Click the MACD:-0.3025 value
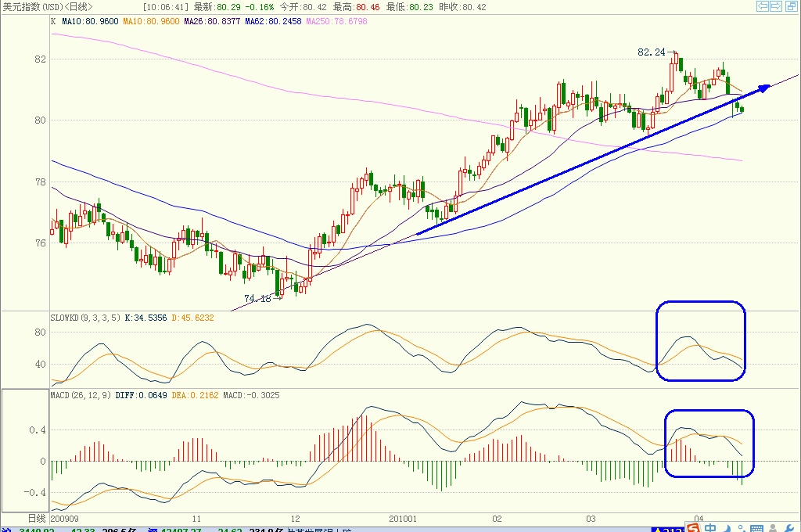 pos(251,396)
